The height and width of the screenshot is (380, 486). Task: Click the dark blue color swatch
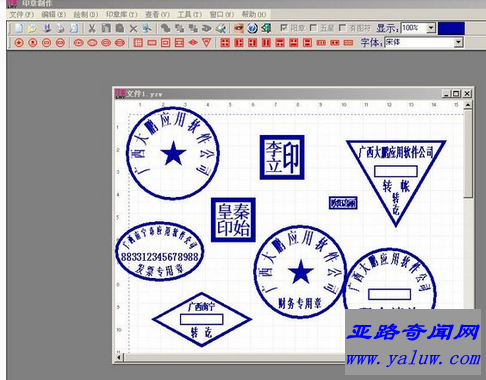451,28
